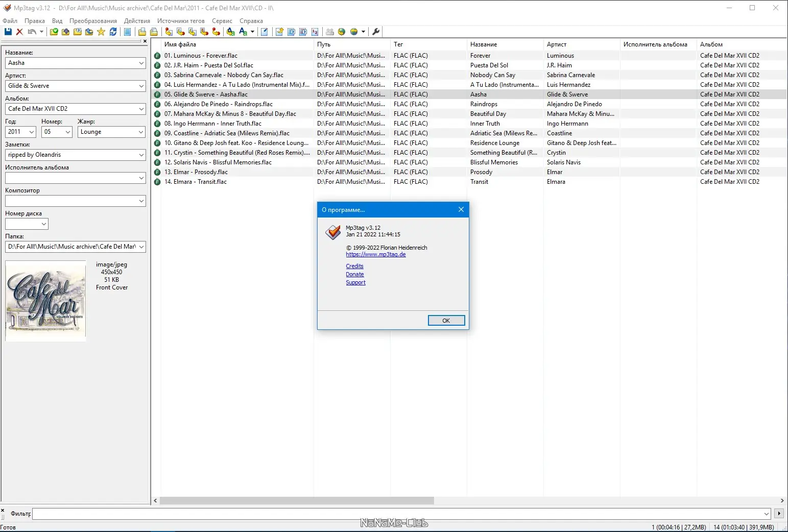Image resolution: width=788 pixels, height=532 pixels.
Task: Click inside the Фильтр input field
Action: [x=204, y=514]
